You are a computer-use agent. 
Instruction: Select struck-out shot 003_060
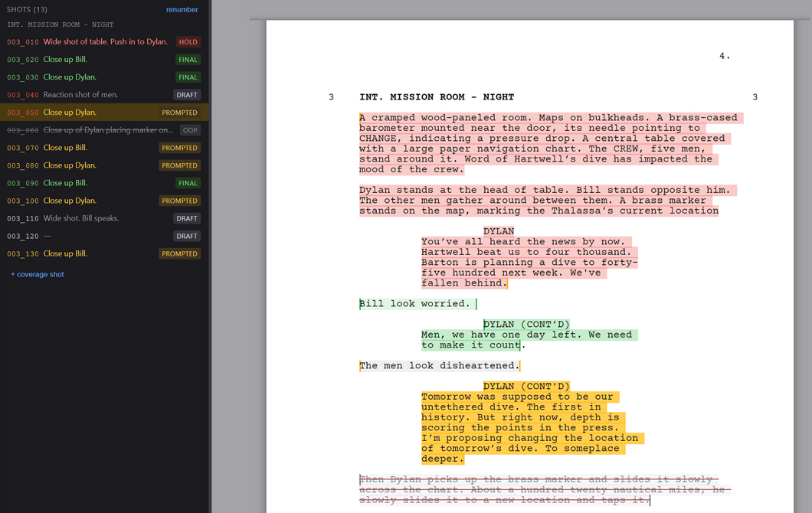tap(103, 130)
